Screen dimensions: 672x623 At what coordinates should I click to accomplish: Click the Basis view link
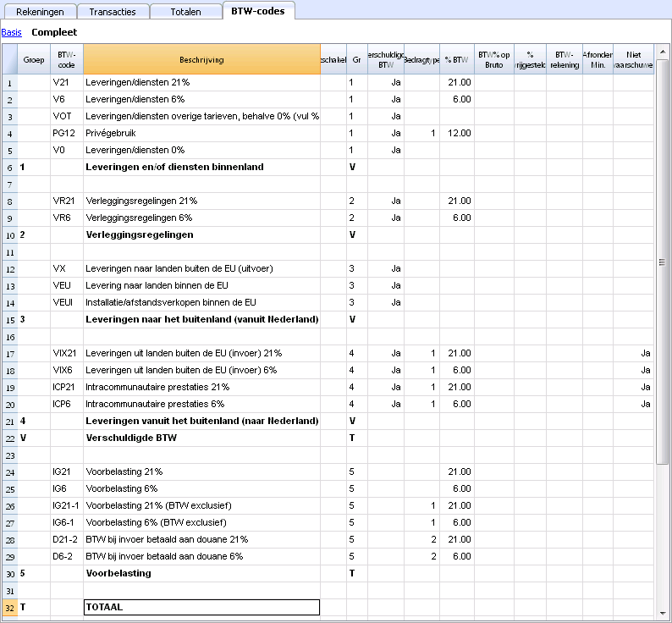coord(12,32)
